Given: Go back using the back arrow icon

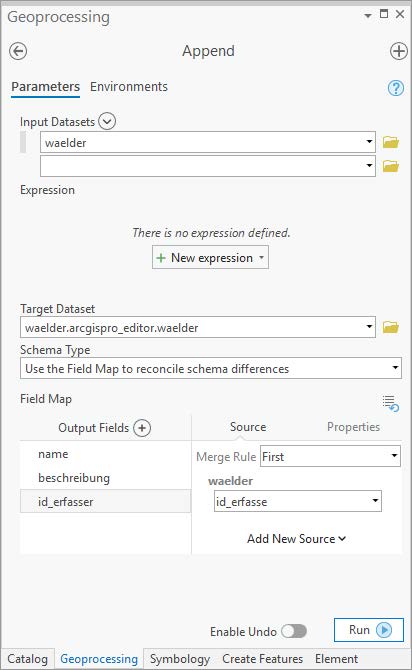Looking at the screenshot, I should tap(18, 51).
